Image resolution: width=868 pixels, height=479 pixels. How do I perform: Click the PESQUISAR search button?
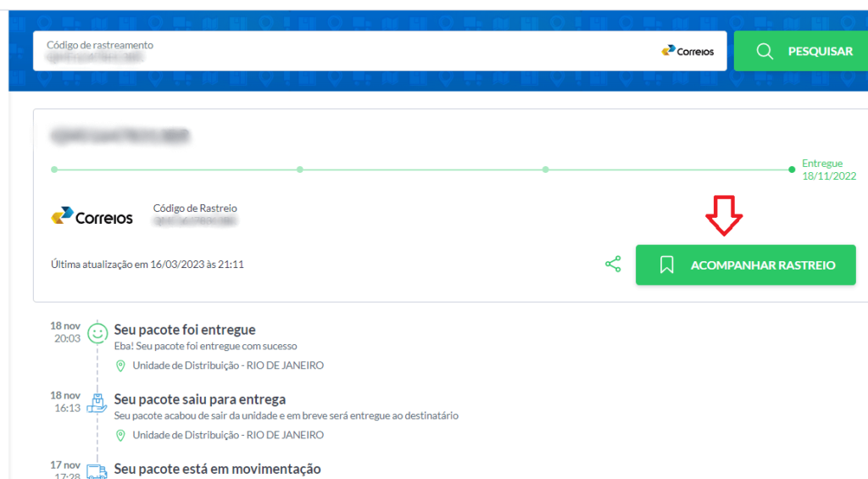click(801, 51)
